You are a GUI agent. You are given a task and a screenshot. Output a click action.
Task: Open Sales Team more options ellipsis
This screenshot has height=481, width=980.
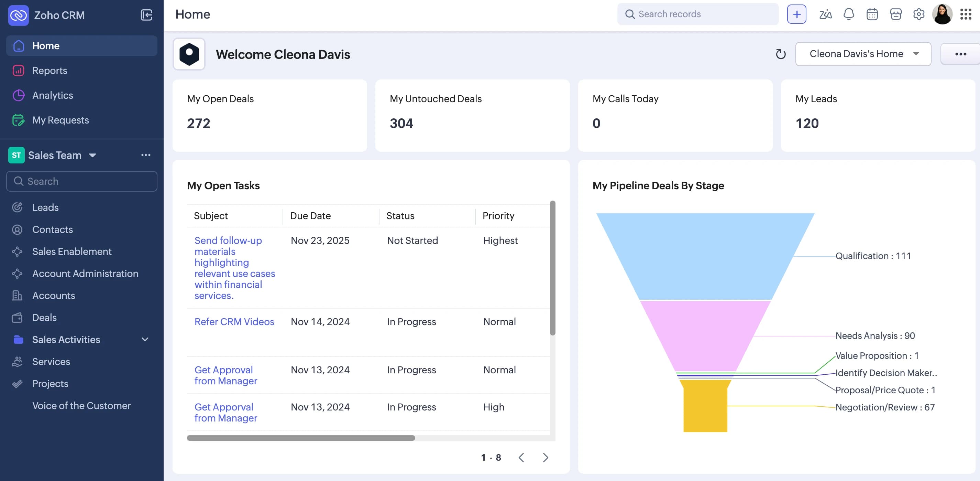(x=146, y=155)
